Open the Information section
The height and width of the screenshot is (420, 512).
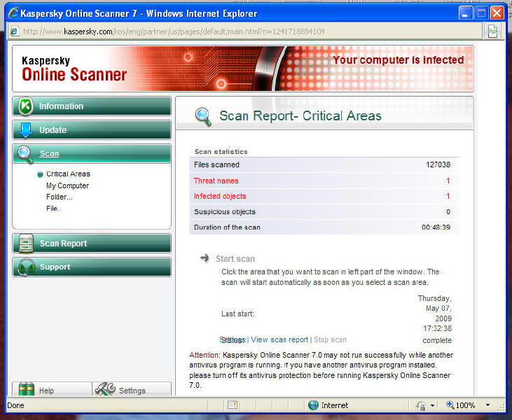(x=61, y=106)
